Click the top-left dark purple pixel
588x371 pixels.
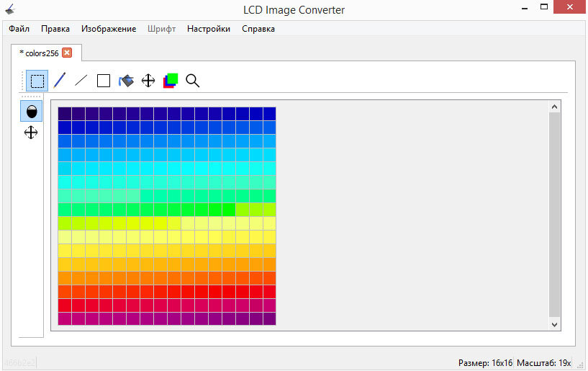[x=65, y=114]
